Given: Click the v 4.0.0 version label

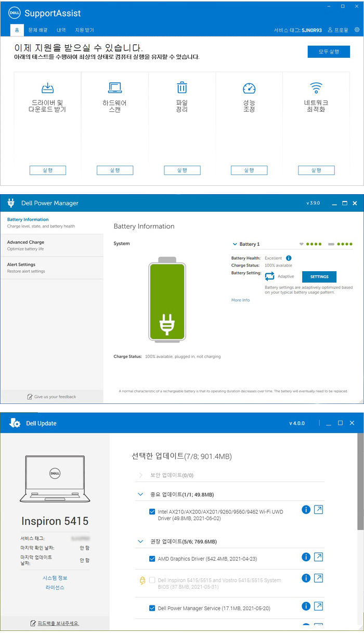Looking at the screenshot, I should coord(297,423).
